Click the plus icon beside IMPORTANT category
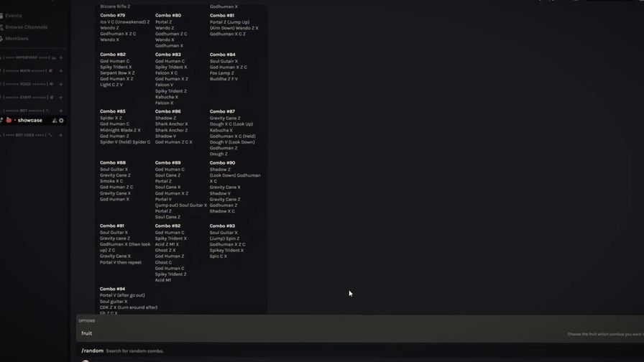The width and height of the screenshot is (644, 362). tap(60, 57)
